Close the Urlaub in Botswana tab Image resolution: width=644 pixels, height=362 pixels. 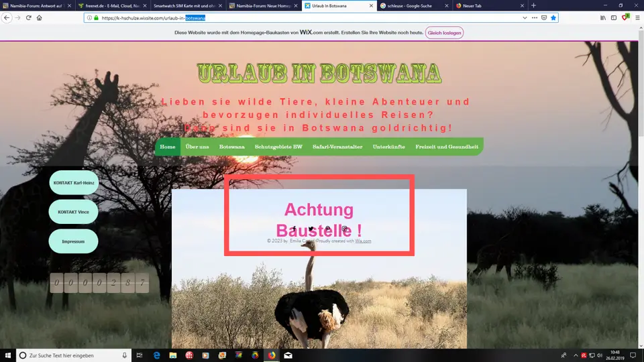tap(371, 6)
